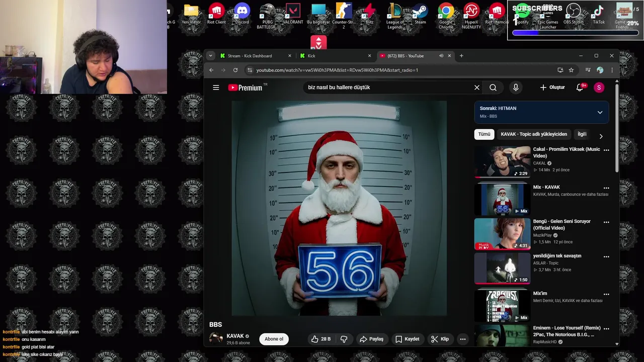Dislike the BBS video
Image resolution: width=644 pixels, height=362 pixels.
point(344,339)
